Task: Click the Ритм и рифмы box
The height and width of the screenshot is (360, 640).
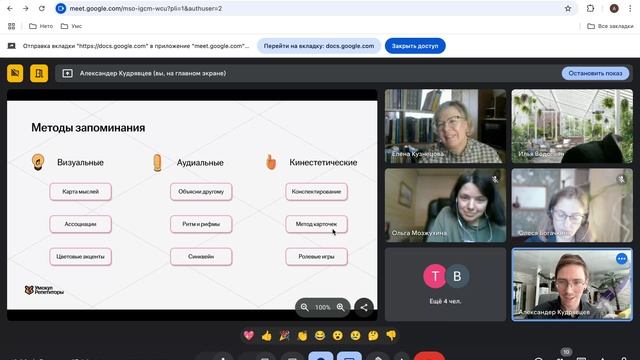Action: pyautogui.click(x=201, y=224)
